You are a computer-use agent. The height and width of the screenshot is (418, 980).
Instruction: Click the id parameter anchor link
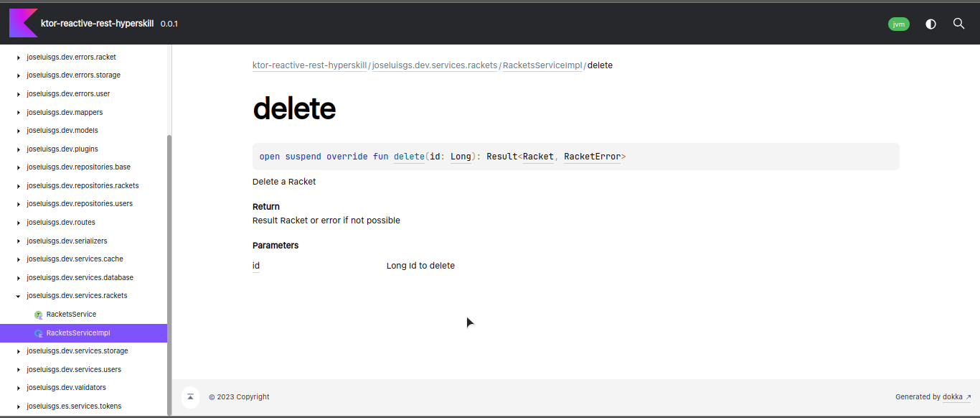point(256,266)
